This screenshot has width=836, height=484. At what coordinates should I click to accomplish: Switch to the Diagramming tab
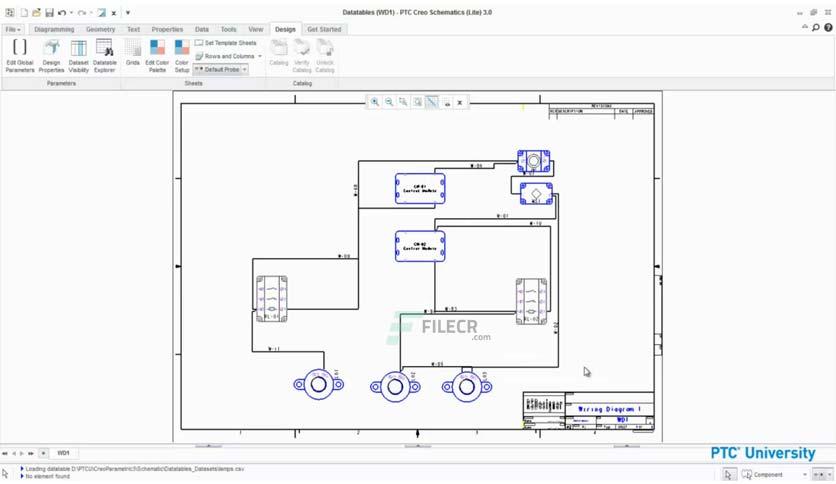54,29
